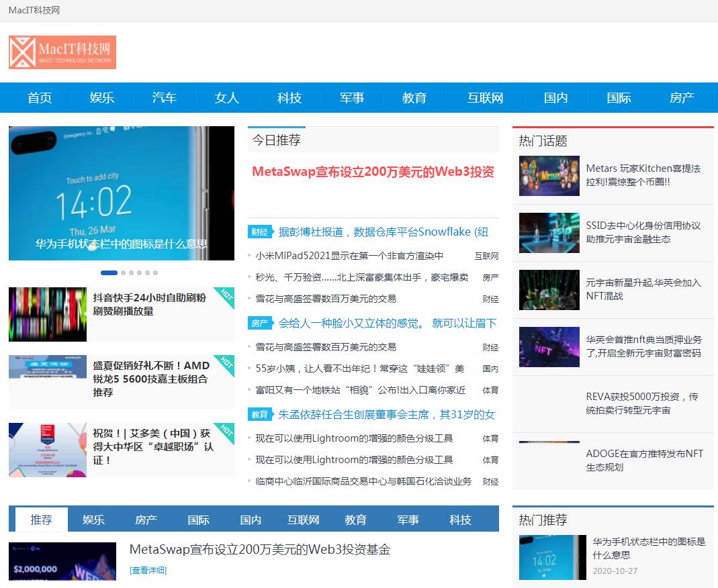This screenshot has height=588, width=718.
Task: Switch to the 科技 tab below
Action: [460, 520]
